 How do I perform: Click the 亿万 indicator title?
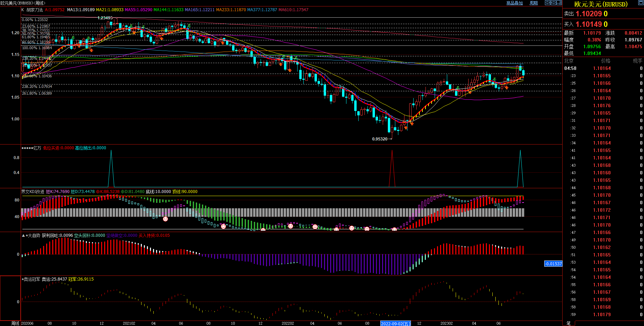pos(37,148)
